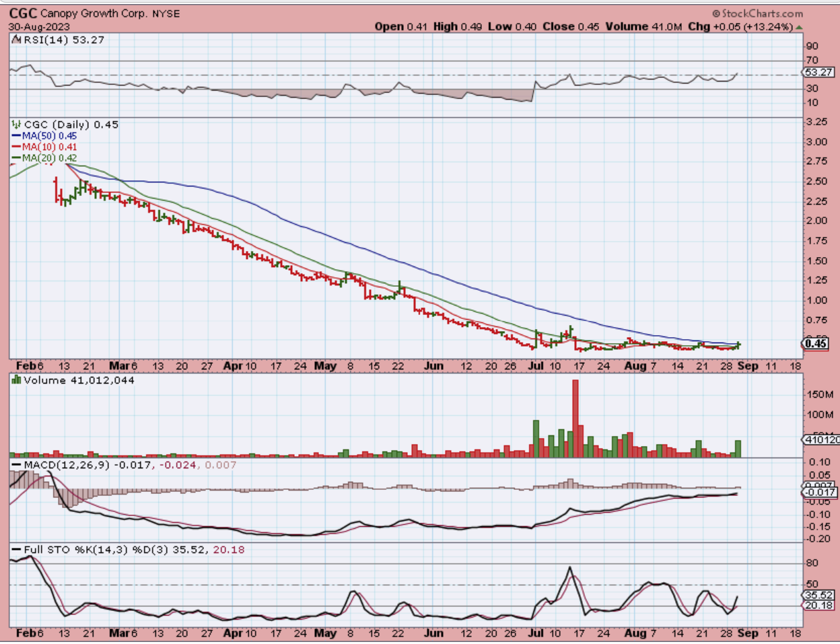Click Jun on date axis below price chart
The width and height of the screenshot is (840, 644).
point(433,366)
